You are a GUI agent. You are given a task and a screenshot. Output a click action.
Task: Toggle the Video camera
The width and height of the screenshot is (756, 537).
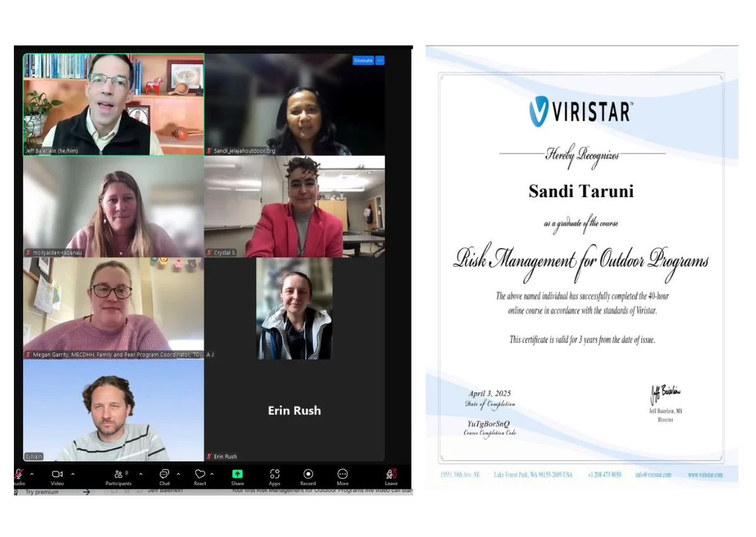tap(57, 474)
